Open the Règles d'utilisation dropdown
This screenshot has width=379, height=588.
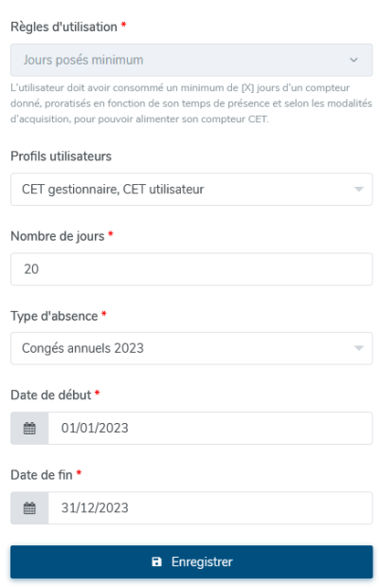191,60
